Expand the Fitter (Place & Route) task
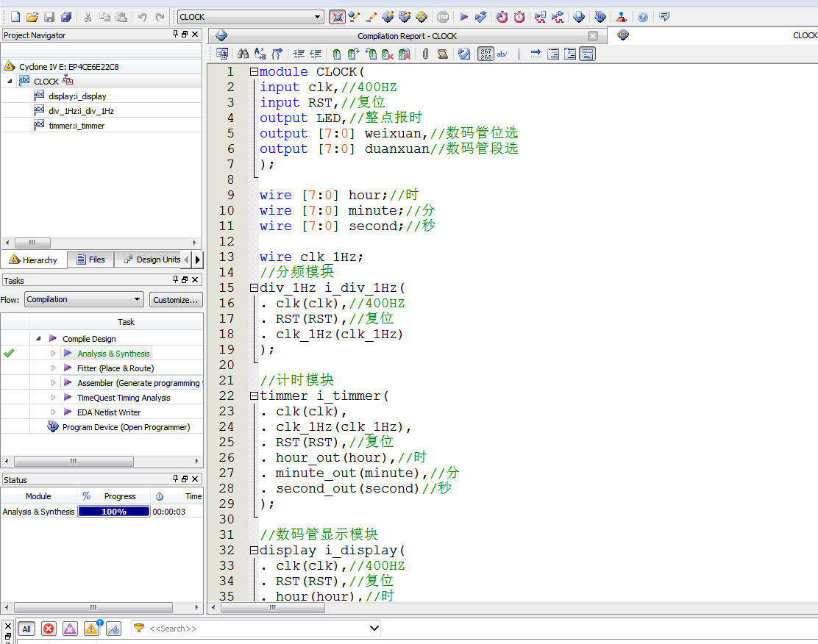The height and width of the screenshot is (644, 818). coord(53,368)
